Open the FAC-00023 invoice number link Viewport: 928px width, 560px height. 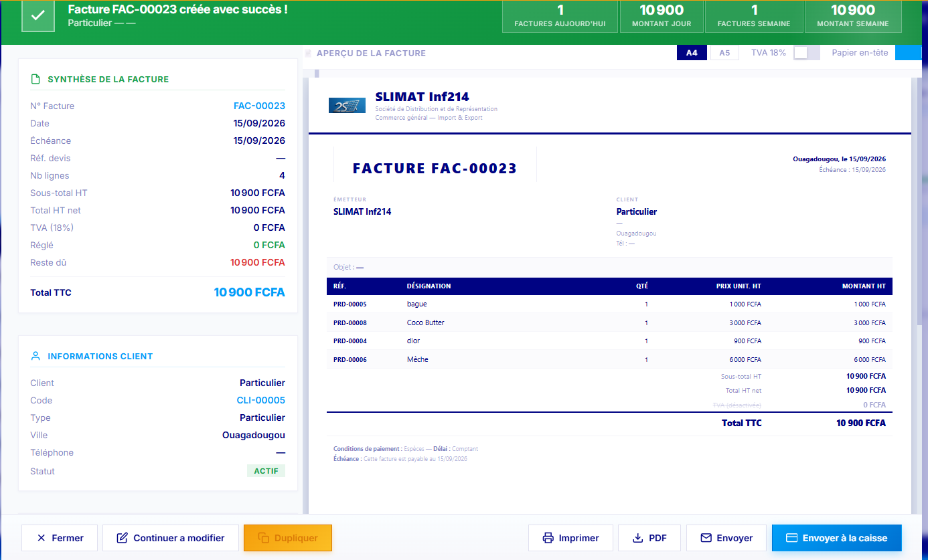point(259,106)
